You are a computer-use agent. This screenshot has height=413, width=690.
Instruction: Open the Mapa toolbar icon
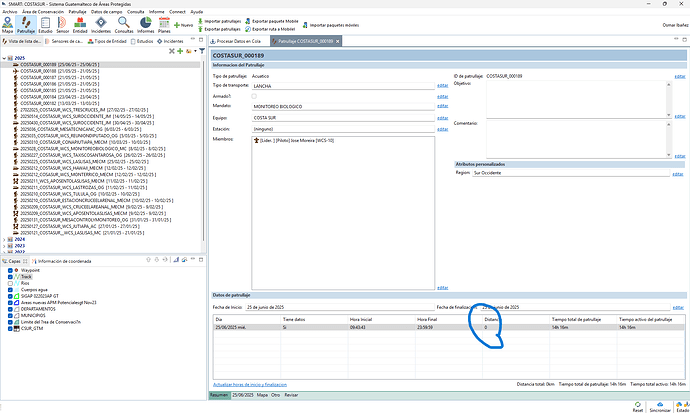[x=7, y=26]
